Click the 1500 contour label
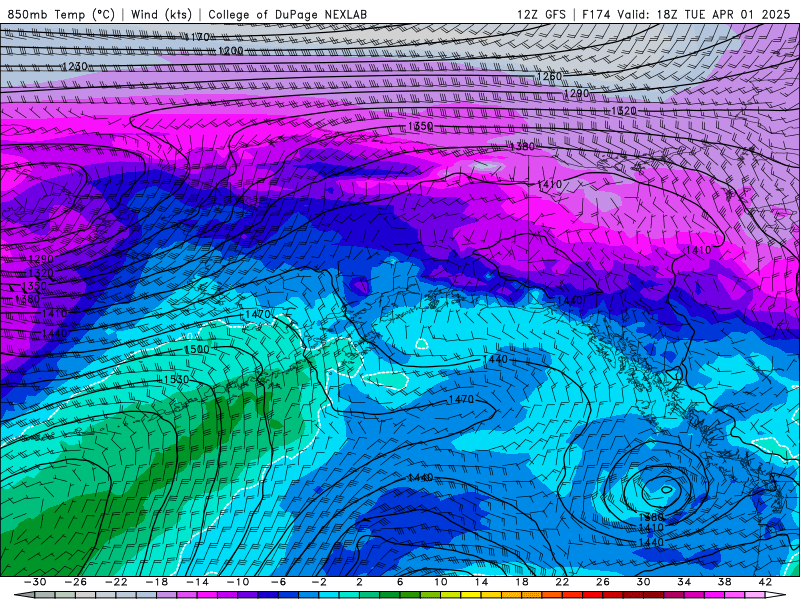Viewport: 800px width, 600px height. (196, 349)
